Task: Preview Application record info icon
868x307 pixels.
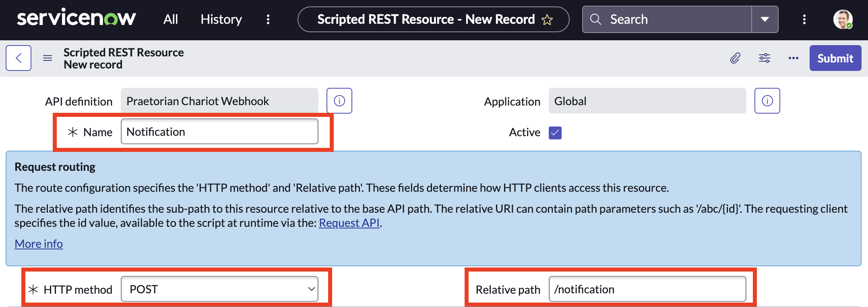Action: [x=767, y=101]
